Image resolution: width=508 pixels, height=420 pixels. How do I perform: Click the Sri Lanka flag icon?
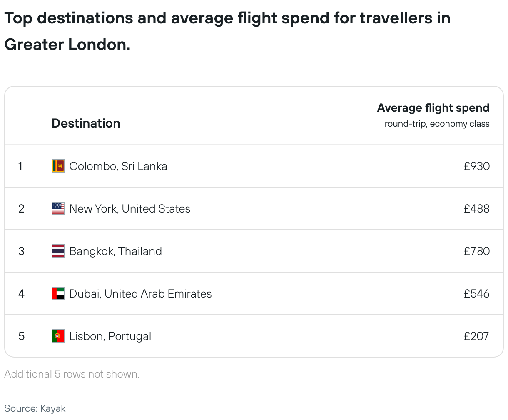tap(58, 166)
